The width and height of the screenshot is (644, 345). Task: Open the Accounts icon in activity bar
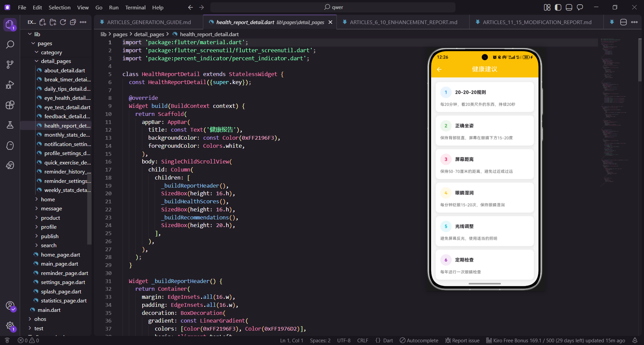pyautogui.click(x=10, y=306)
